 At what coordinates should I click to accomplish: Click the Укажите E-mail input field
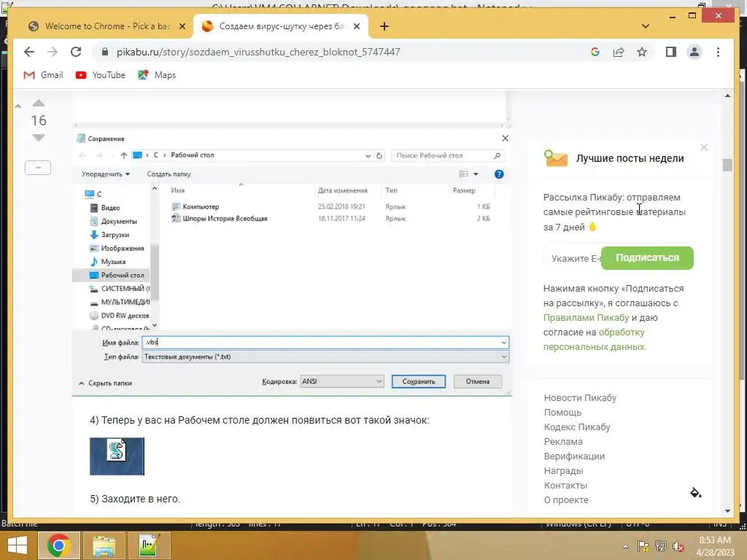click(x=573, y=259)
